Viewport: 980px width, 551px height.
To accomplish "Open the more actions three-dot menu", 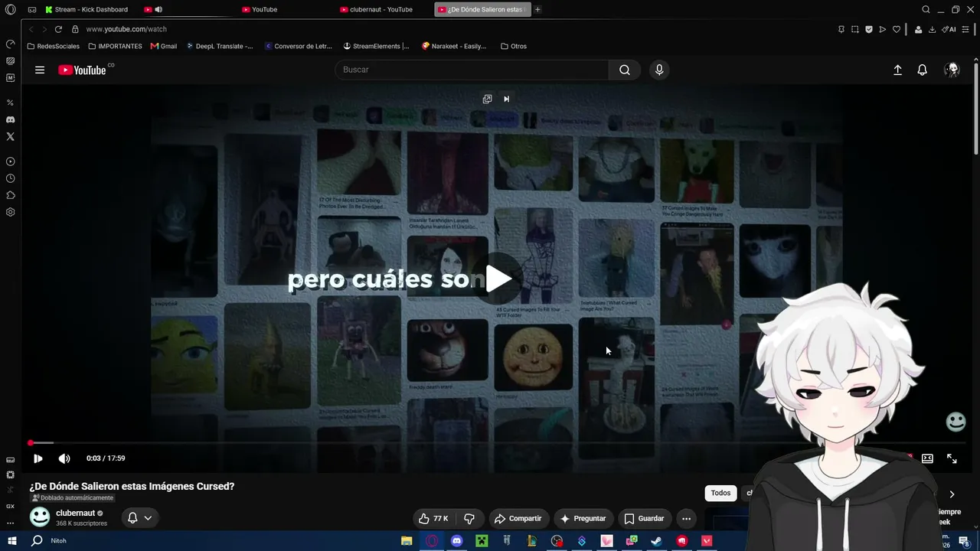I will [686, 518].
